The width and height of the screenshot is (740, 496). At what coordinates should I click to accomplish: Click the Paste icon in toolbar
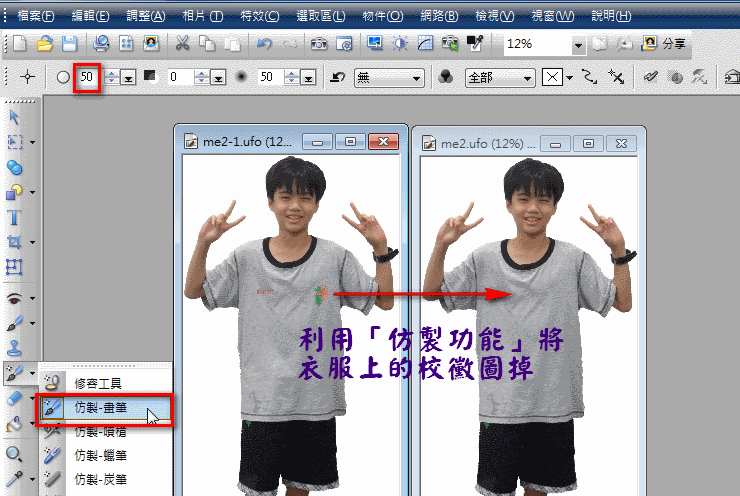click(232, 44)
